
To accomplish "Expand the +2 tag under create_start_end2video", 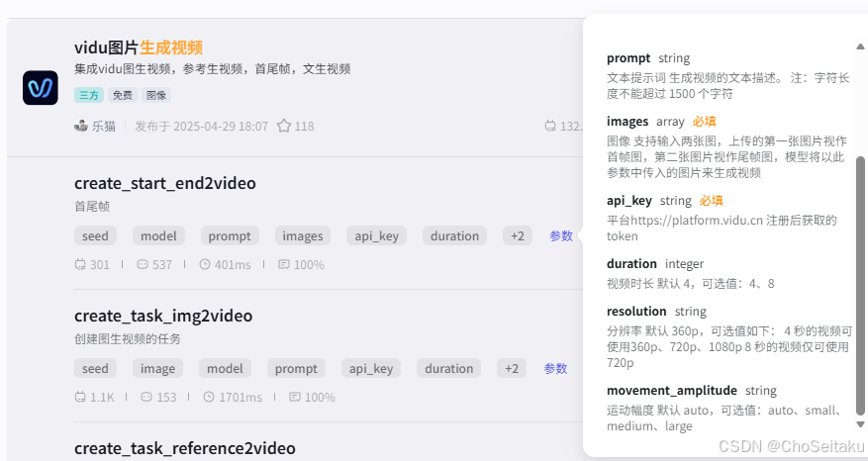I will [518, 235].
